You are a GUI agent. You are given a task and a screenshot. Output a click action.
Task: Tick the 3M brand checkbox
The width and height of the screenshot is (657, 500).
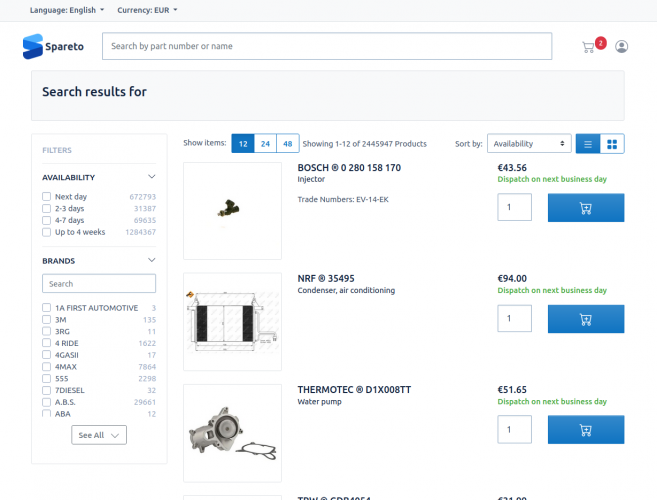click(x=47, y=319)
